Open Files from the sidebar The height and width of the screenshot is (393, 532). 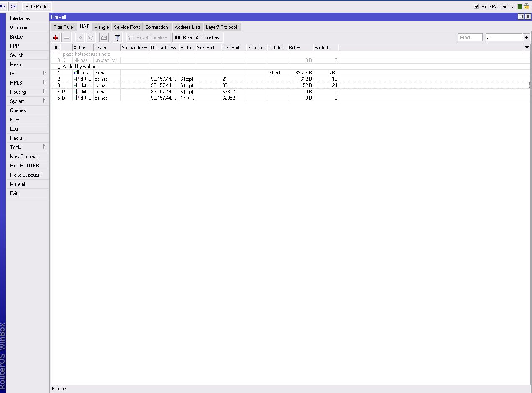point(28,119)
